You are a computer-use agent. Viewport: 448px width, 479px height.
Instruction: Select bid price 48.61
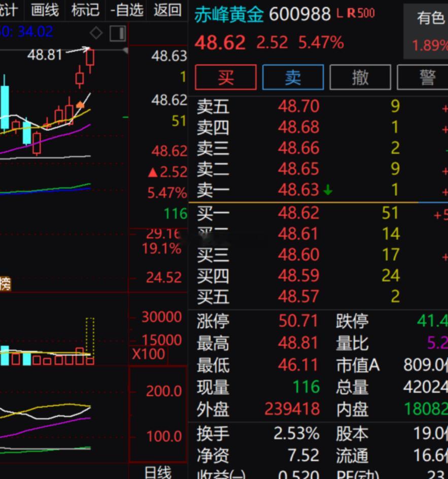click(298, 234)
